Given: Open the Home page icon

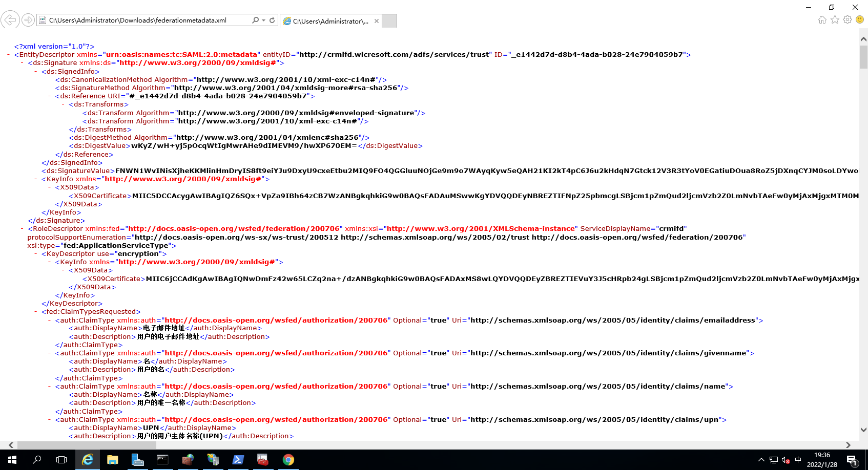Looking at the screenshot, I should 822,19.
